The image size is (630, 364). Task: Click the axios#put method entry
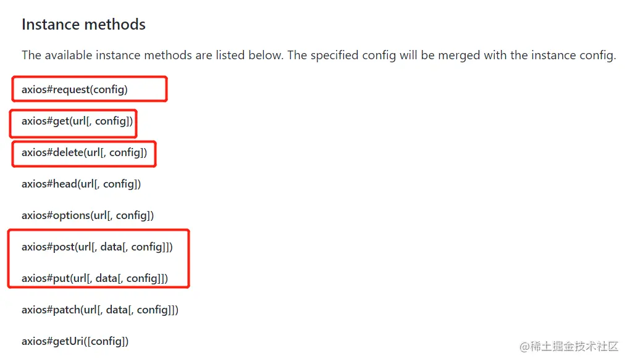point(94,278)
